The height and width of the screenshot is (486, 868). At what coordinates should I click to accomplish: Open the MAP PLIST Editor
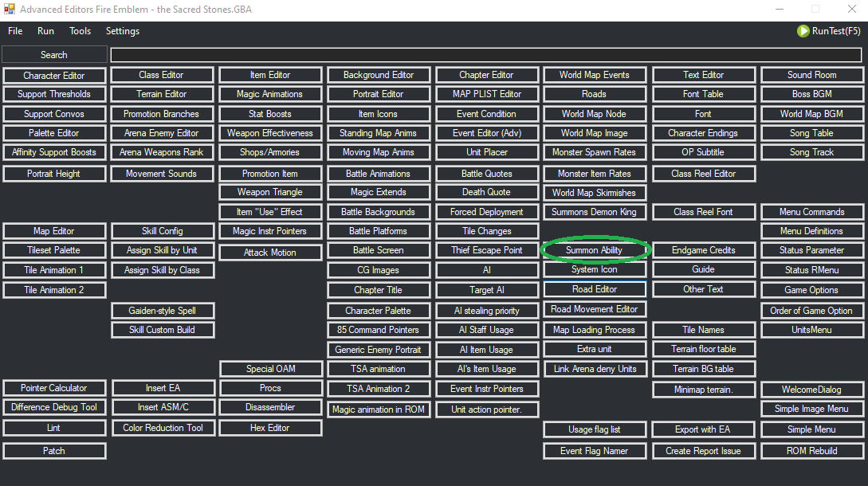486,94
